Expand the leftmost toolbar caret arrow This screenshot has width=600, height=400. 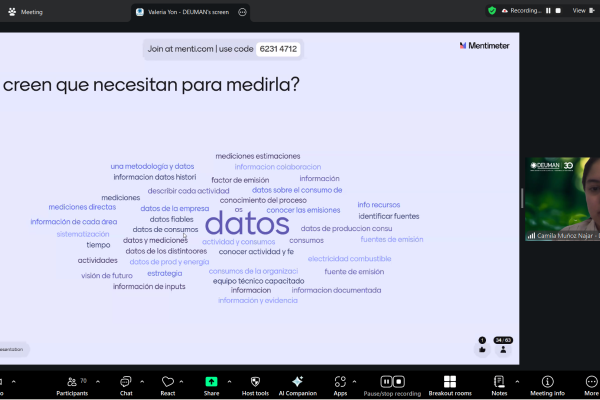point(14,382)
